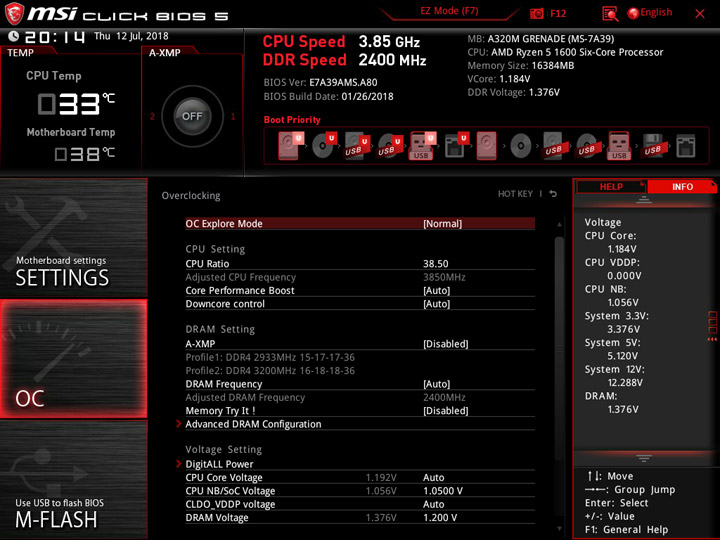
Task: Click the back arrow next to HOT KEY
Action: pos(553,194)
